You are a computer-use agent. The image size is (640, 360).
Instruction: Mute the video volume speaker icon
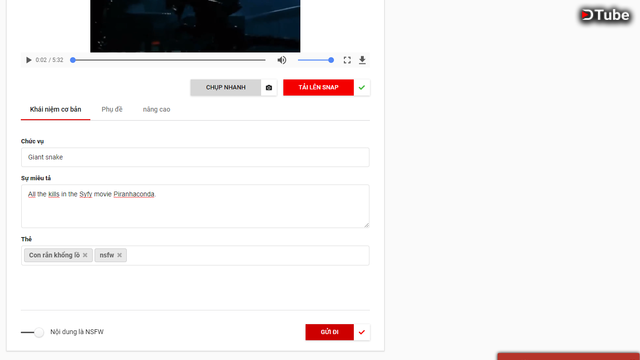point(282,60)
